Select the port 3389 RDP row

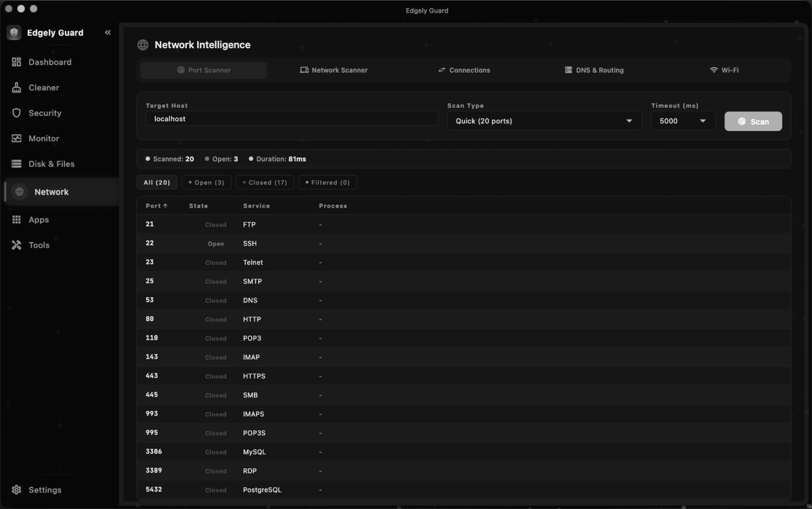coord(464,471)
